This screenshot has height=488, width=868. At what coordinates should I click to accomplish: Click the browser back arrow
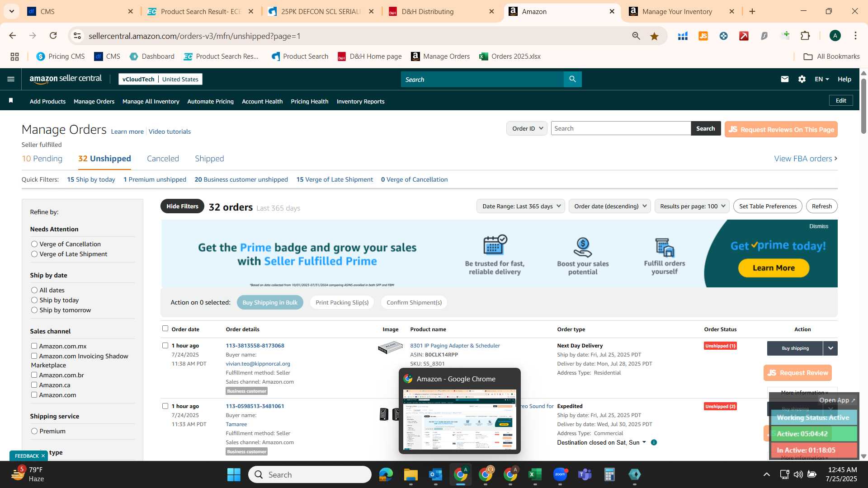point(13,36)
